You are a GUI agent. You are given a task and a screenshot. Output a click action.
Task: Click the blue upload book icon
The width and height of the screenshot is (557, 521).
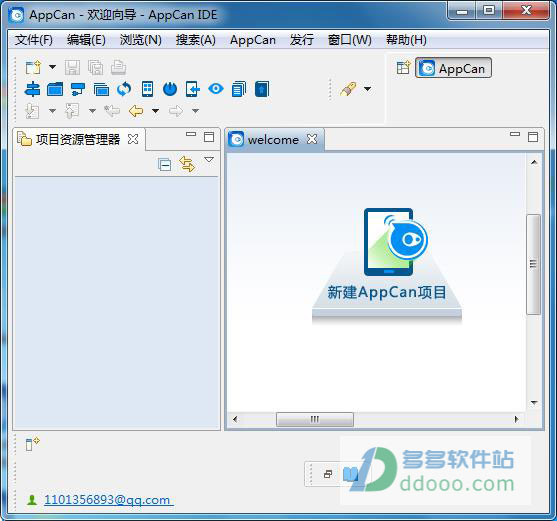coord(262,89)
